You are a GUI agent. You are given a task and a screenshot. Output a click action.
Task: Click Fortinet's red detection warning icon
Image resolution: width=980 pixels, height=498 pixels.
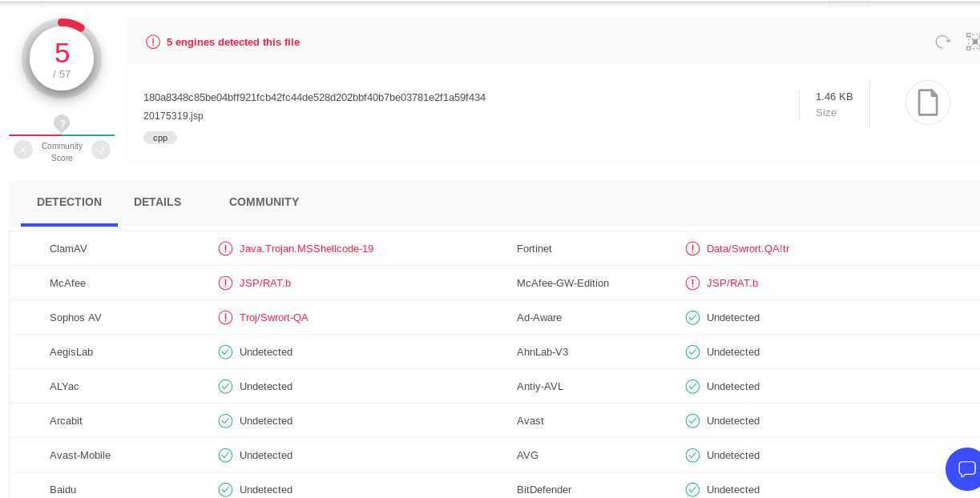692,249
